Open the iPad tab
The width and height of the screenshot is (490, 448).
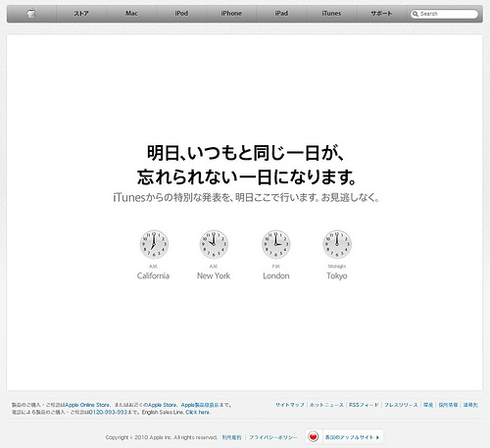pyautogui.click(x=281, y=14)
